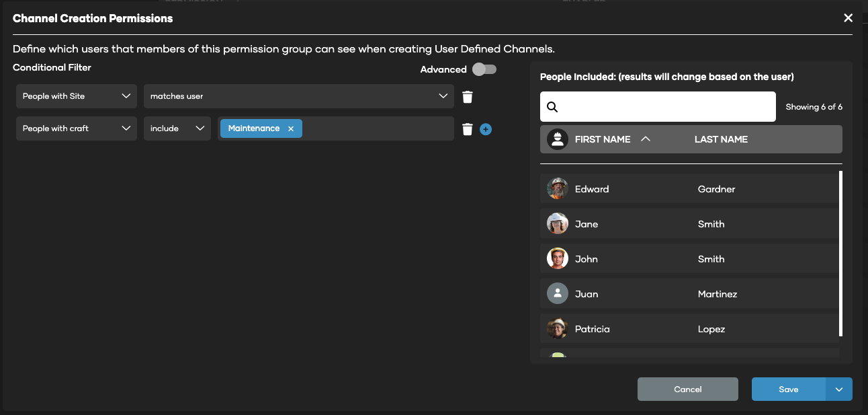Click the search magnifier icon
The image size is (868, 415).
click(x=552, y=107)
